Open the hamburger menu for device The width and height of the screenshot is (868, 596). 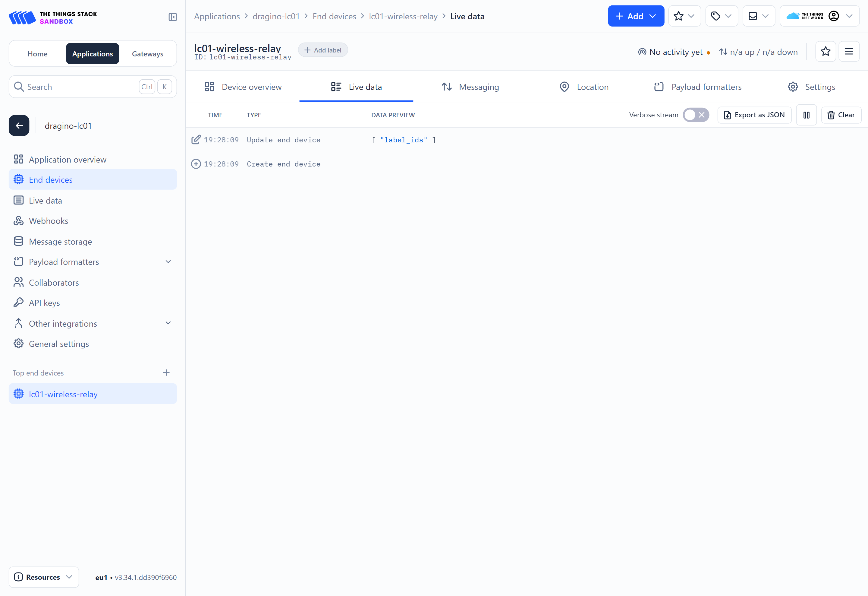pos(849,52)
